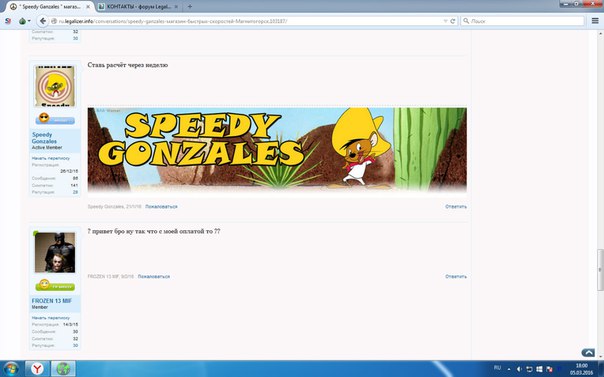This screenshot has height=377, width=604.
Task: Open the address bar history dropdown
Action: [x=445, y=21]
